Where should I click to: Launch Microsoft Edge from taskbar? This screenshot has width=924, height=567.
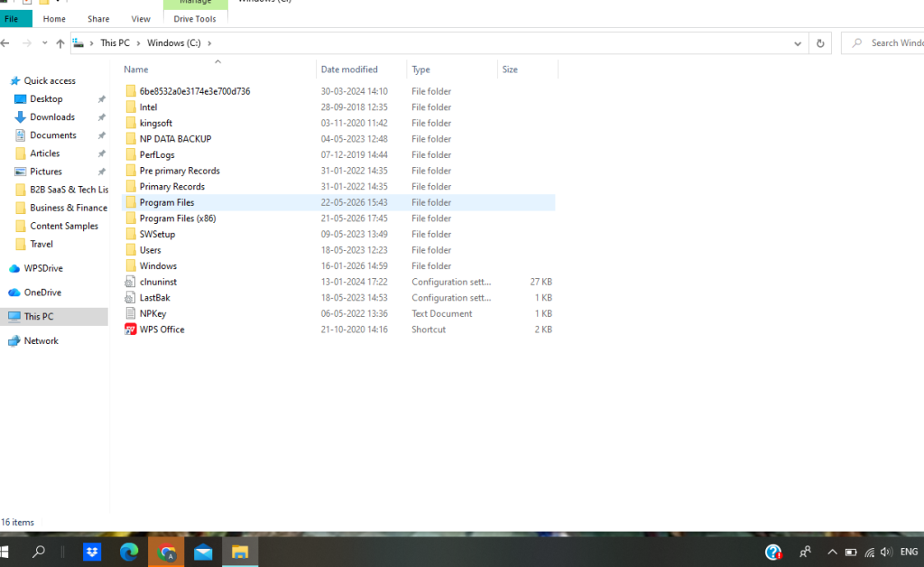[129, 553]
